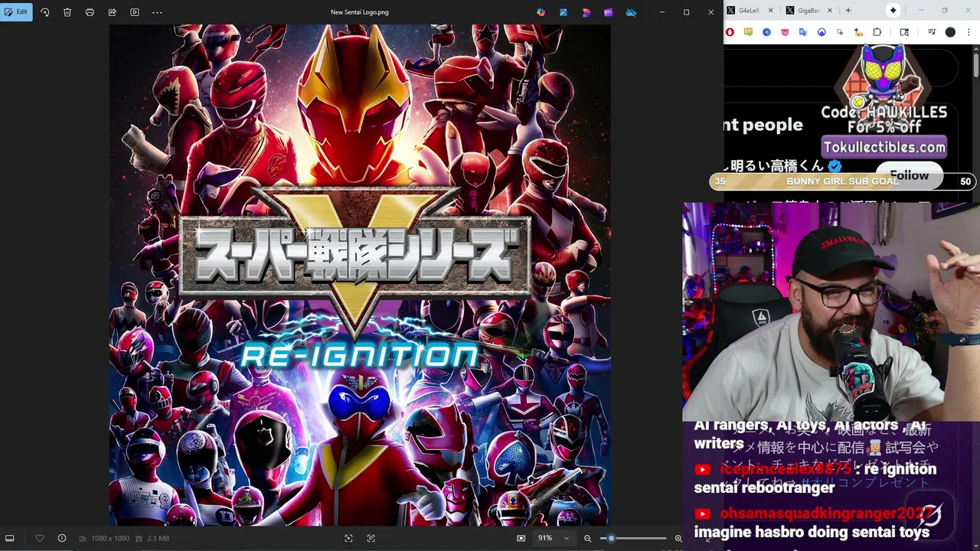This screenshot has width=980, height=551.
Task: Zoom in with the plus magnifier icon
Action: (x=678, y=538)
